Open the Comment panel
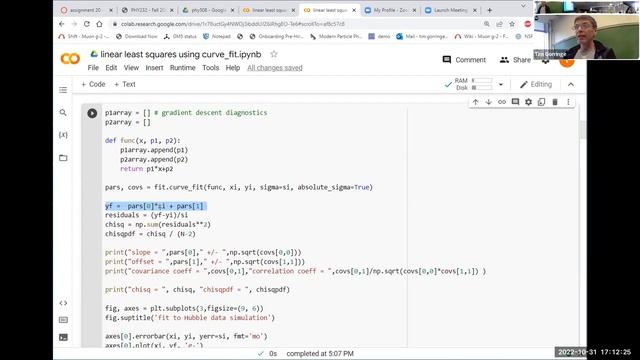This screenshot has height=360, width=640. (464, 60)
